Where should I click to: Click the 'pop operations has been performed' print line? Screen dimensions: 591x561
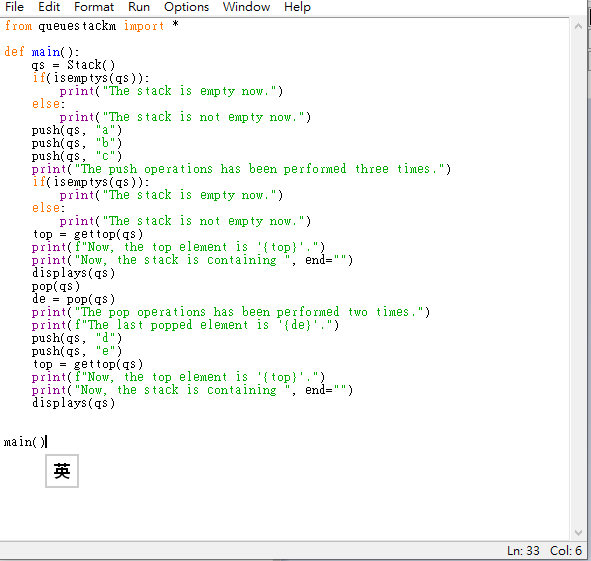point(231,312)
